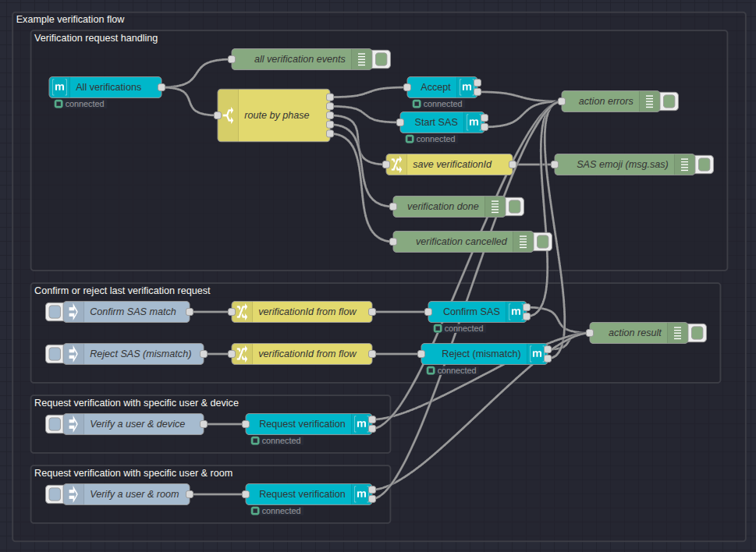The image size is (756, 552).
Task: Click inject arrow icon on Confirm SAS match
Action: tap(73, 312)
